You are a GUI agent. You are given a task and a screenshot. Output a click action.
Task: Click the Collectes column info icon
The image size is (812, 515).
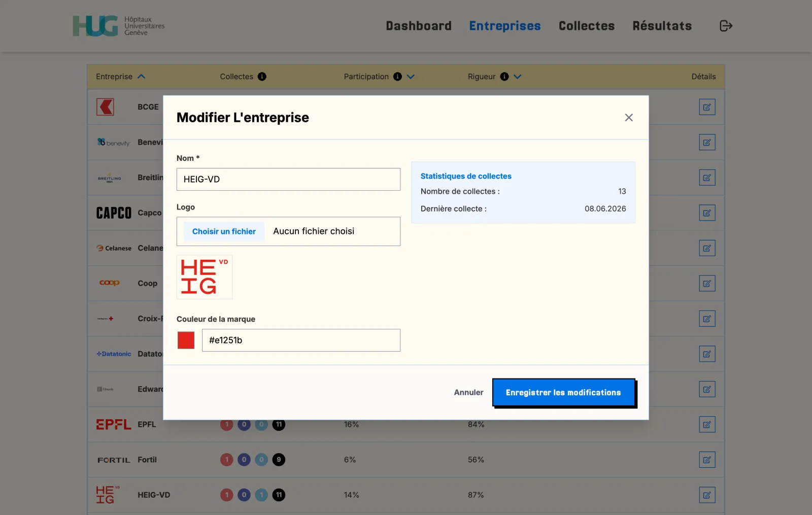coord(262,77)
